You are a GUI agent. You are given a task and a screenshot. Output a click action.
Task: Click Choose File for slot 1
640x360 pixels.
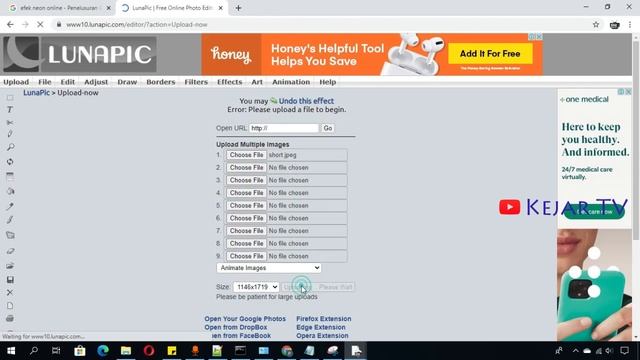point(246,155)
